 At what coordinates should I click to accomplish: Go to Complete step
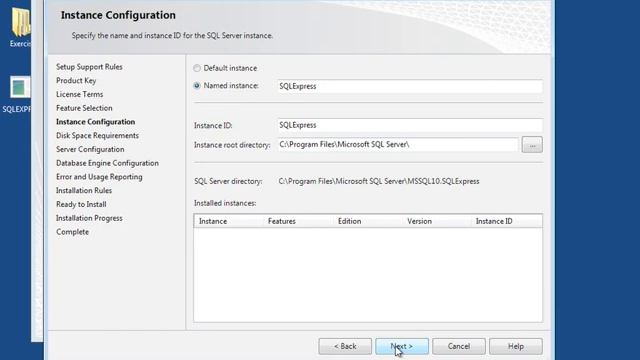point(73,232)
